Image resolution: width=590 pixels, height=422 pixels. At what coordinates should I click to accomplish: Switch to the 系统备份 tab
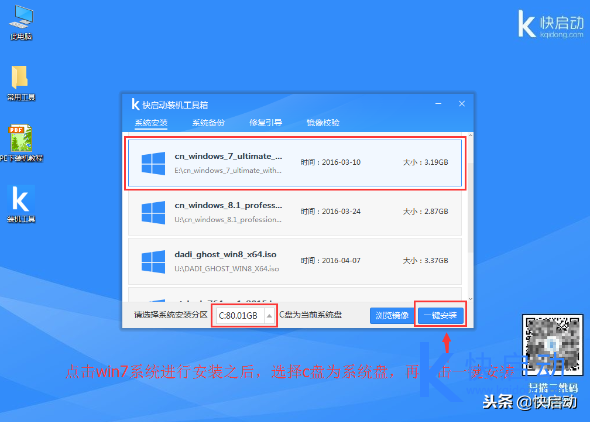pyautogui.click(x=208, y=123)
